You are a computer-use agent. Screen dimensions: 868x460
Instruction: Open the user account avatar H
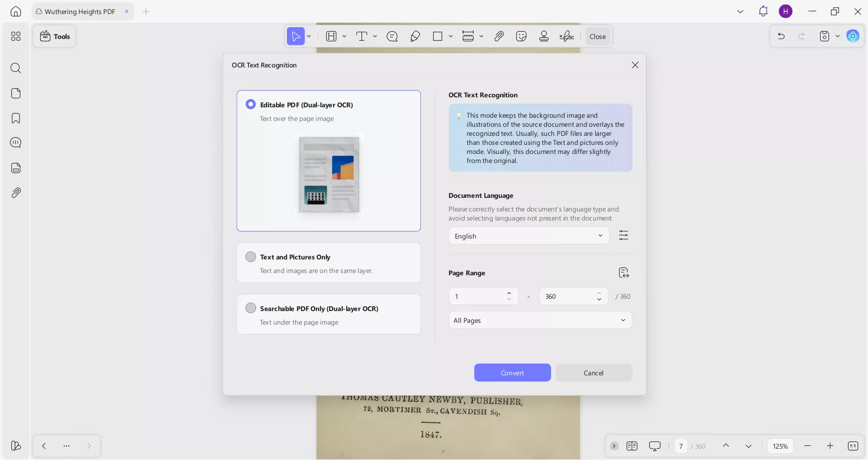tap(786, 11)
